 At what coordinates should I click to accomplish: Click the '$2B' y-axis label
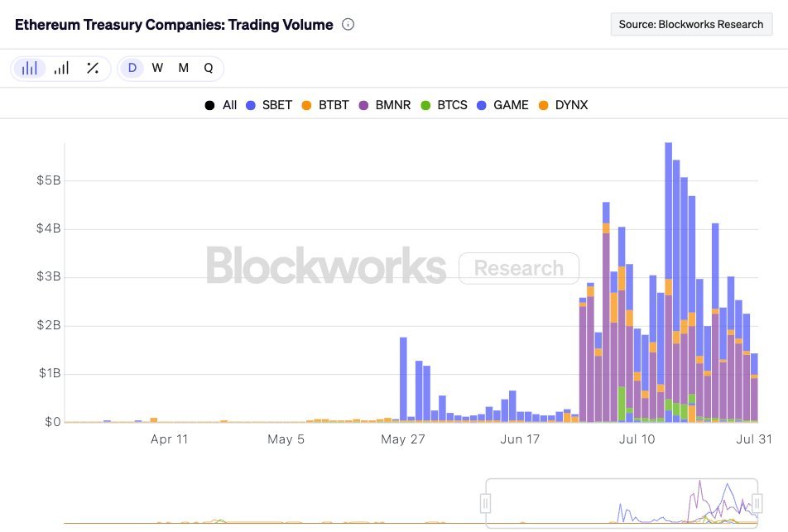tap(48, 325)
